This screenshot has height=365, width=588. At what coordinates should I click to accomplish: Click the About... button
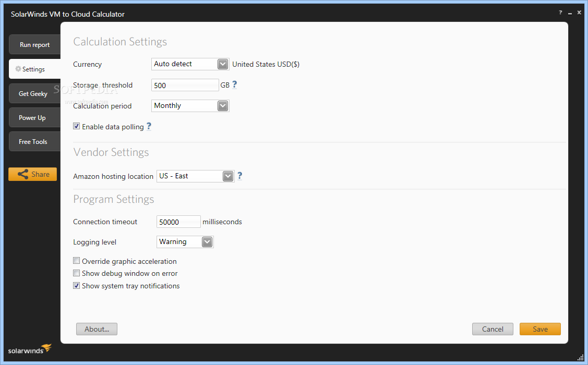coord(97,329)
